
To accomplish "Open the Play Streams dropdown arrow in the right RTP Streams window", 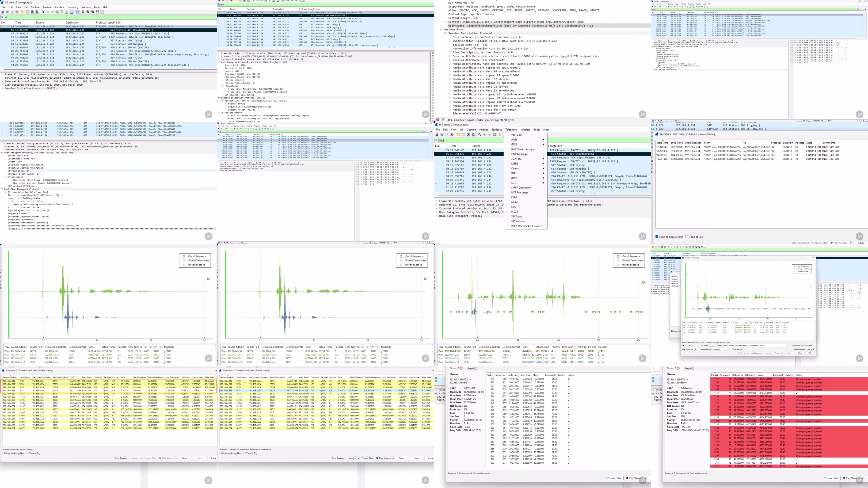I will (394, 458).
